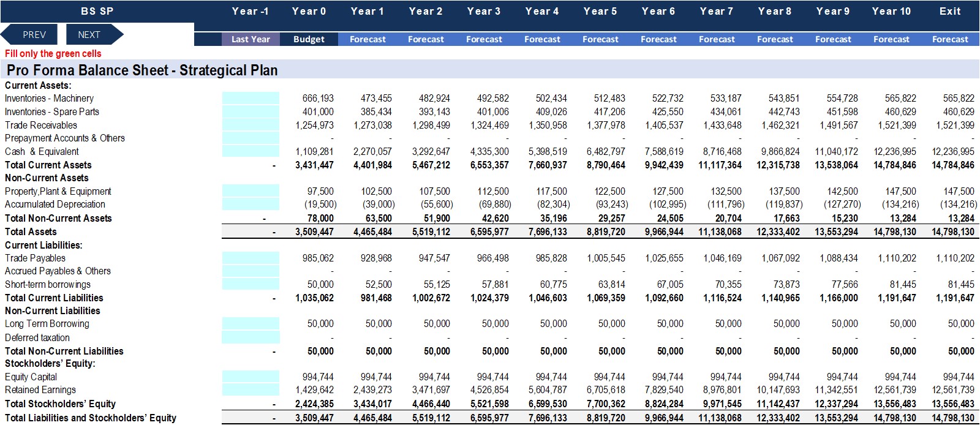Select the Inventories - Machinery Last Year input cell

click(251, 99)
